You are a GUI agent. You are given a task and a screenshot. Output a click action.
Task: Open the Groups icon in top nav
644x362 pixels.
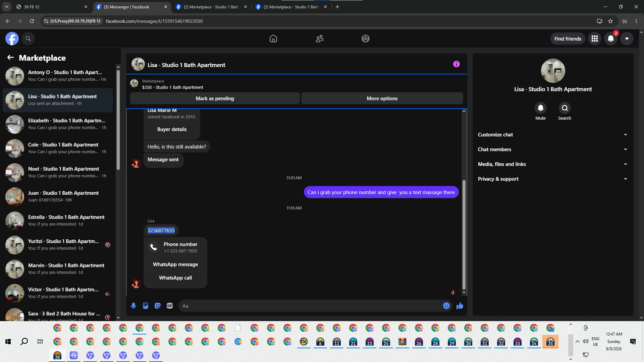366,39
